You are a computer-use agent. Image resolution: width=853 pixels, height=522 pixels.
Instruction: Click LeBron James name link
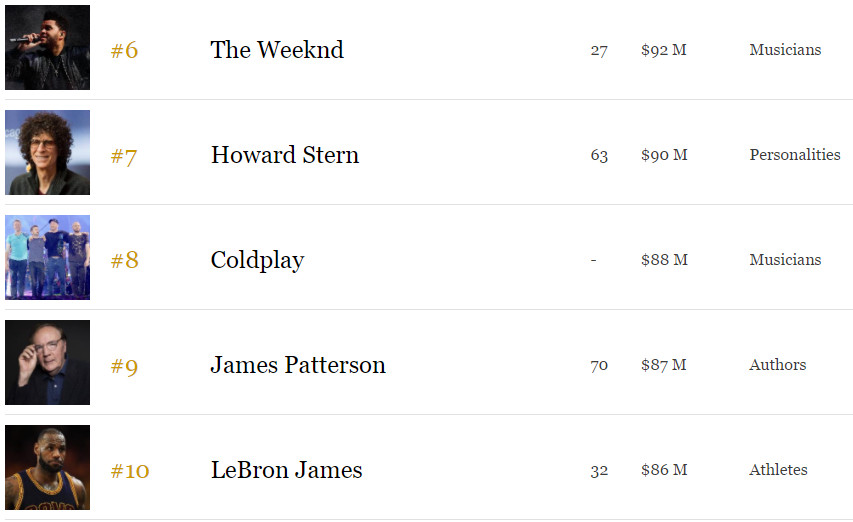pyautogui.click(x=287, y=469)
